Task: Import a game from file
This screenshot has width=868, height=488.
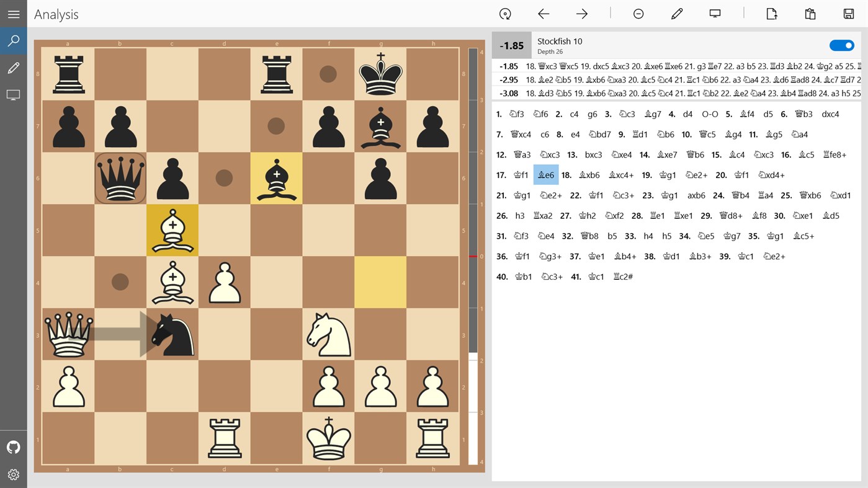Action: point(771,14)
